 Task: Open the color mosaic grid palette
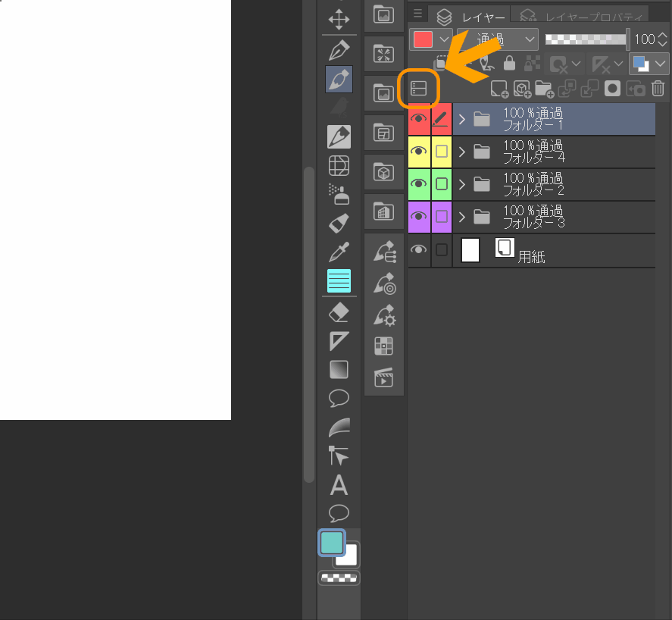[383, 346]
